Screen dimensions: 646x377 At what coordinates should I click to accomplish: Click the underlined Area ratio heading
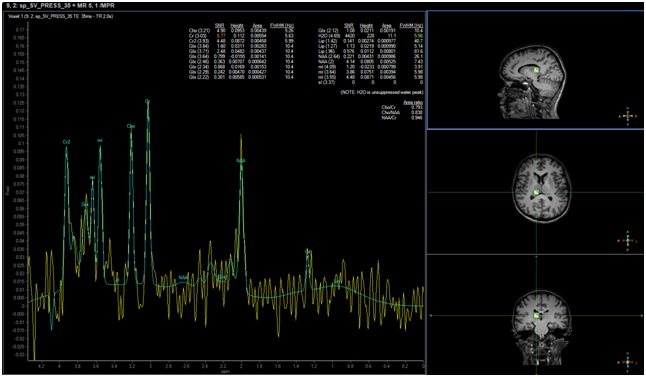click(x=413, y=102)
